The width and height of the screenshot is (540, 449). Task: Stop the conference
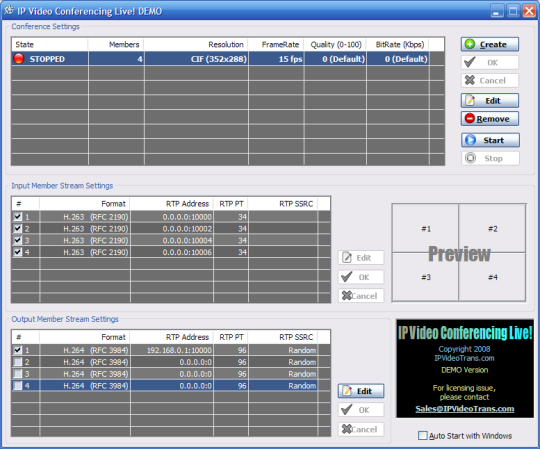click(490, 158)
